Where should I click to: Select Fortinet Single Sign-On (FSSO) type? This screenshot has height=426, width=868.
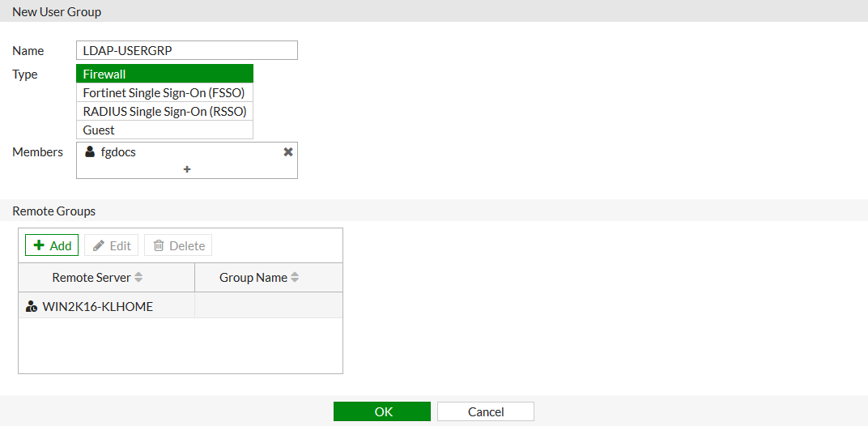coord(164,92)
